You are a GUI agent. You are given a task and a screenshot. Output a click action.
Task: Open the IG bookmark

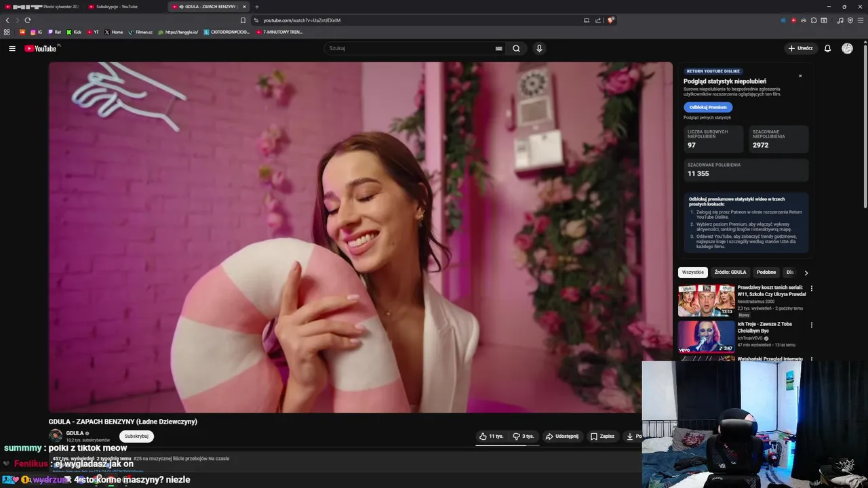pyautogui.click(x=36, y=32)
